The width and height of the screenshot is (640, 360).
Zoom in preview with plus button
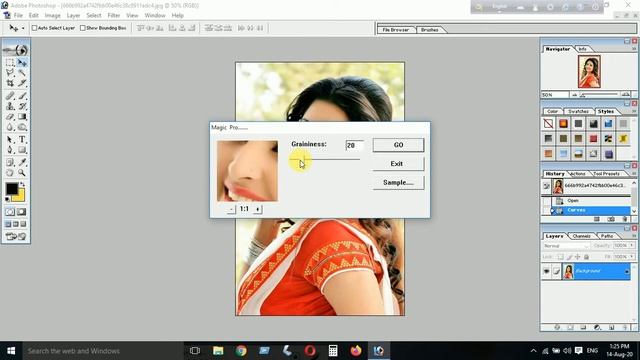coord(257,209)
